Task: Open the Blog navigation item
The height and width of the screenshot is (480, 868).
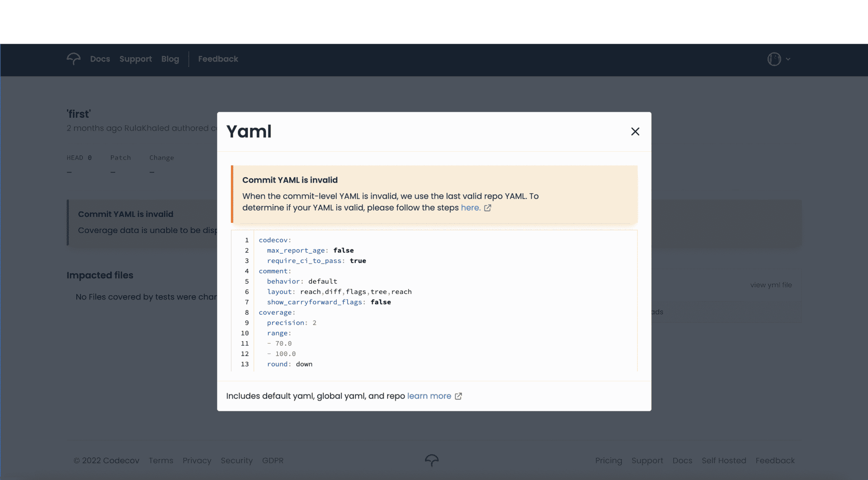Action: click(x=170, y=59)
